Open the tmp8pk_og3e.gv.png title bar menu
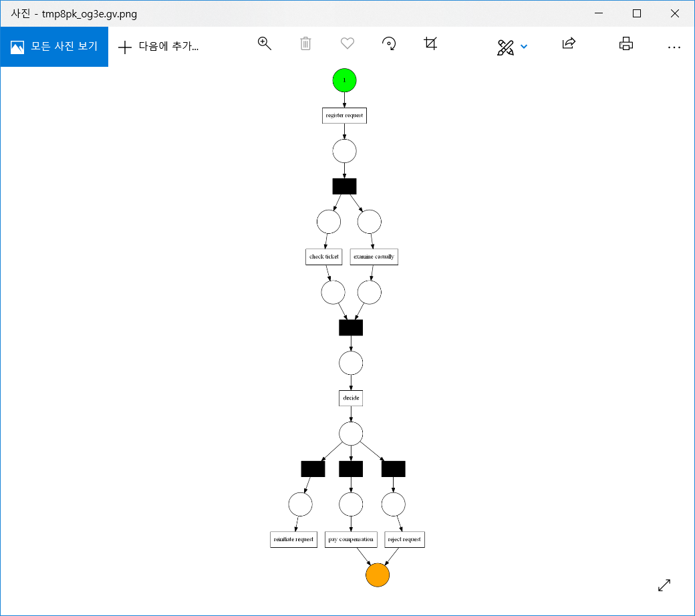 (74, 13)
